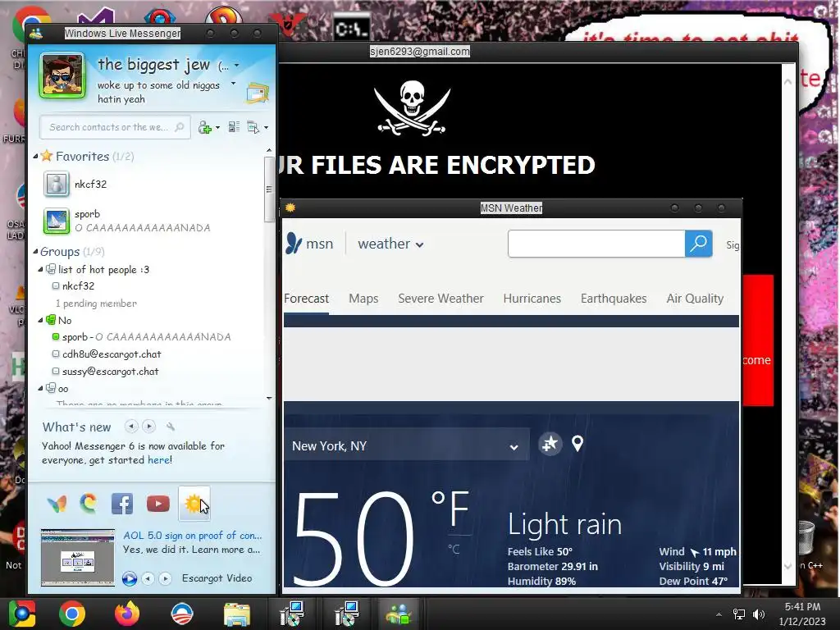Viewport: 840px width, 630px height.
Task: Open the MSN butterfly icon in Messenger
Action: (x=57, y=504)
